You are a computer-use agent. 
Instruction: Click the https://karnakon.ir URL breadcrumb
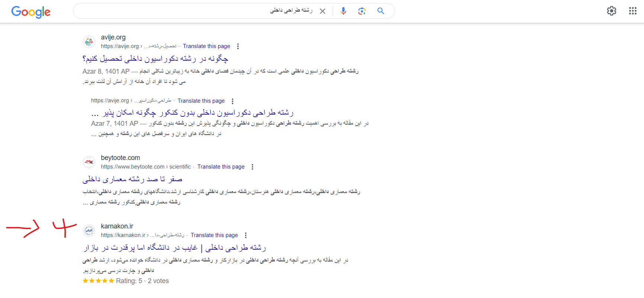point(143,235)
